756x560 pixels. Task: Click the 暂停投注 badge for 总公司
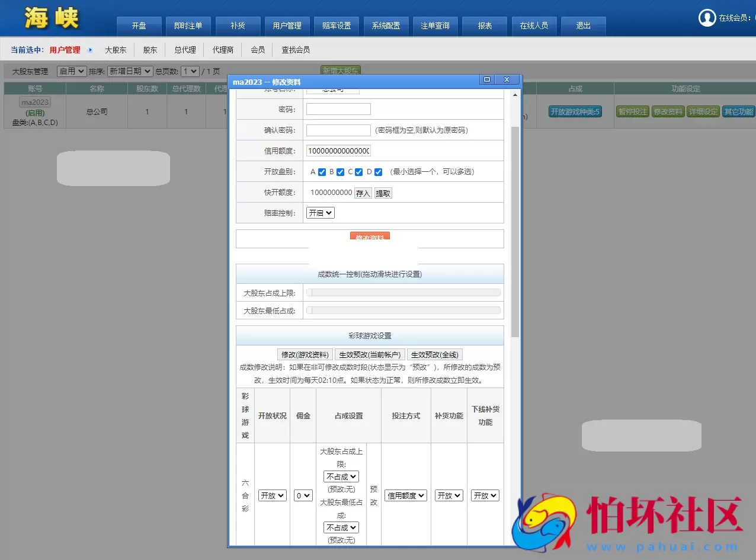[632, 111]
